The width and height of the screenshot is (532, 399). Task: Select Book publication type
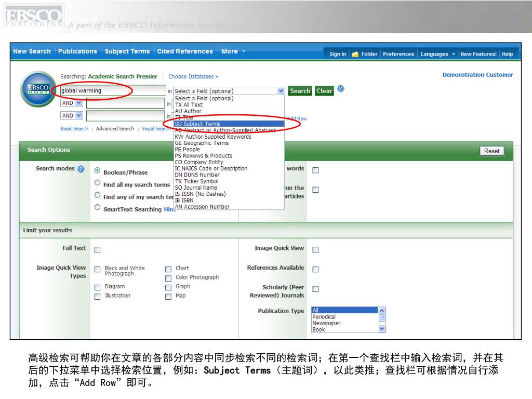[344, 329]
